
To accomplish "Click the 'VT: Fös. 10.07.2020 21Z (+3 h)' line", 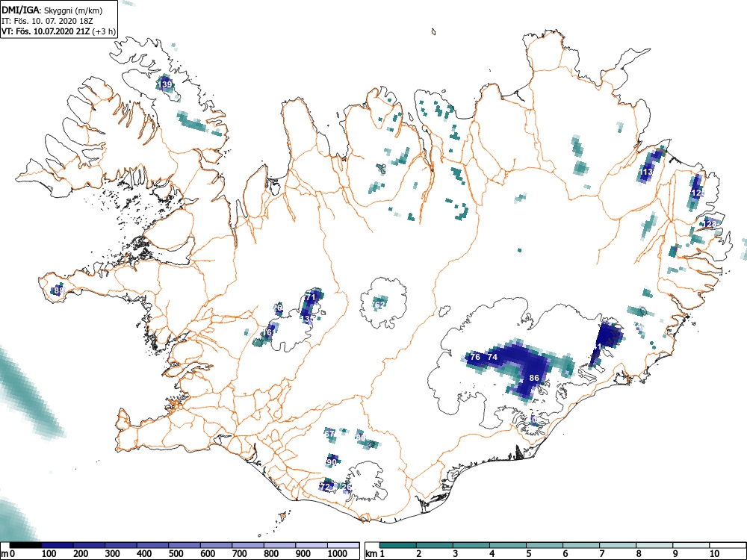I will (58, 31).
